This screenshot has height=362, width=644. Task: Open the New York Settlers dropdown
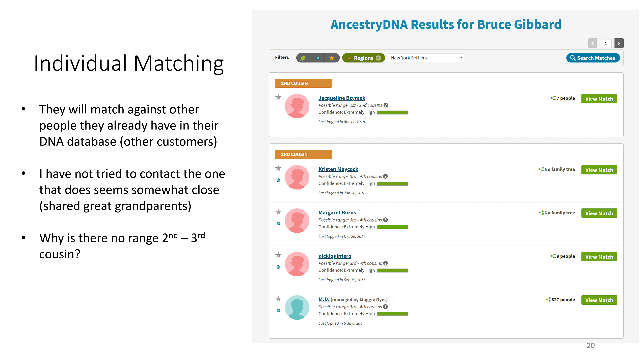(x=426, y=58)
